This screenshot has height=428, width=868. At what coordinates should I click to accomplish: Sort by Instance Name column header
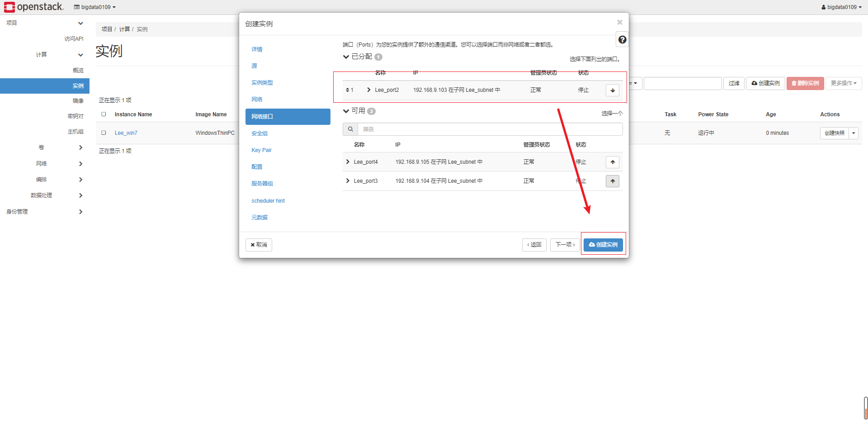[133, 114]
